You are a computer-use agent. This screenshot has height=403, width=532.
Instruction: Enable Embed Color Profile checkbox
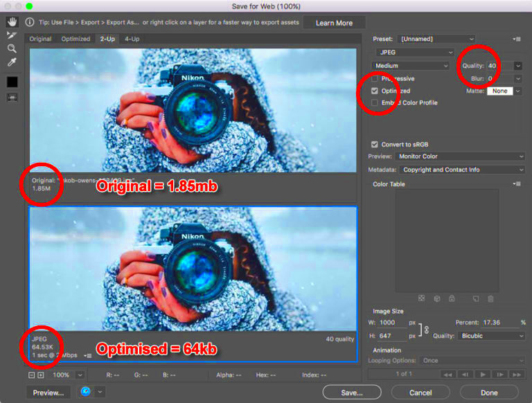[375, 102]
